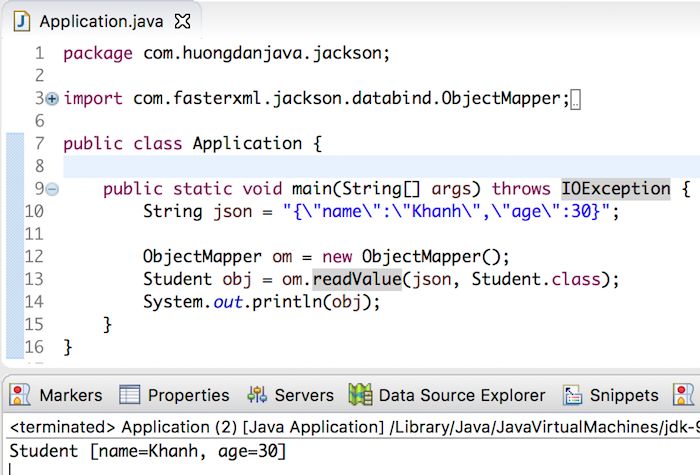700x475 pixels.
Task: Click the package name com.huongdanjava.jackson
Action: pos(262,54)
